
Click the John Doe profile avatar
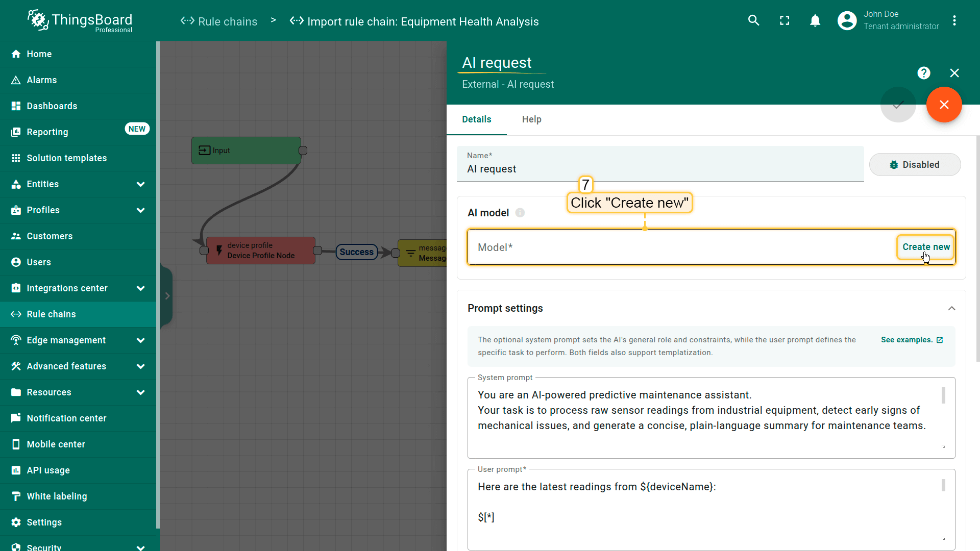[x=847, y=20]
